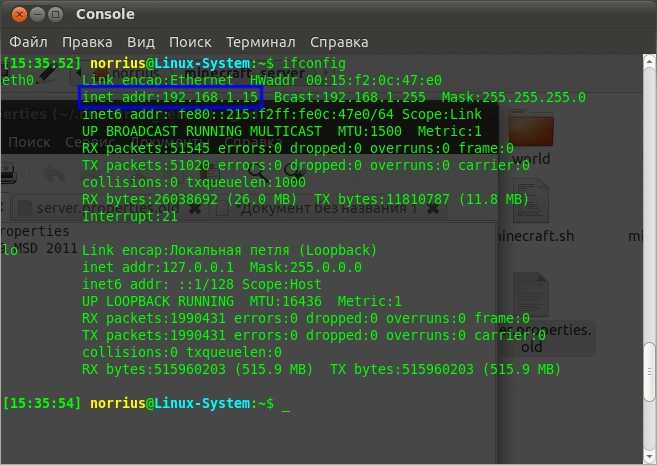Click TX packets:1990431 text
Screen dimensions: 657x465
click(154, 336)
